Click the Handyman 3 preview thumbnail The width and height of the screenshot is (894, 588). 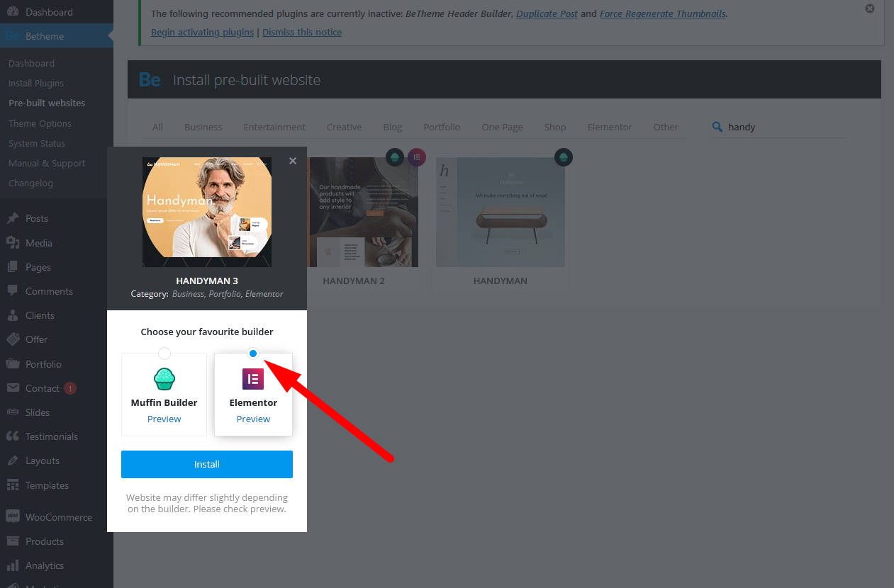pos(207,212)
